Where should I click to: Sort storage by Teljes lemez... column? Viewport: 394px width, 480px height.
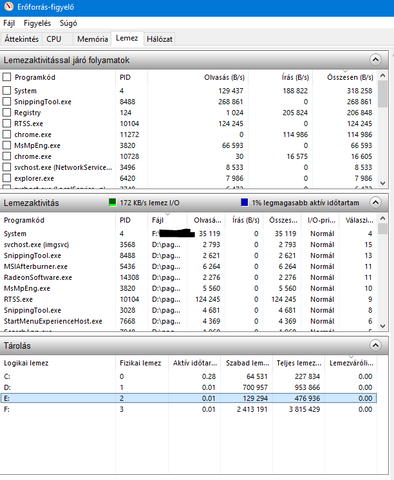pyautogui.click(x=299, y=363)
